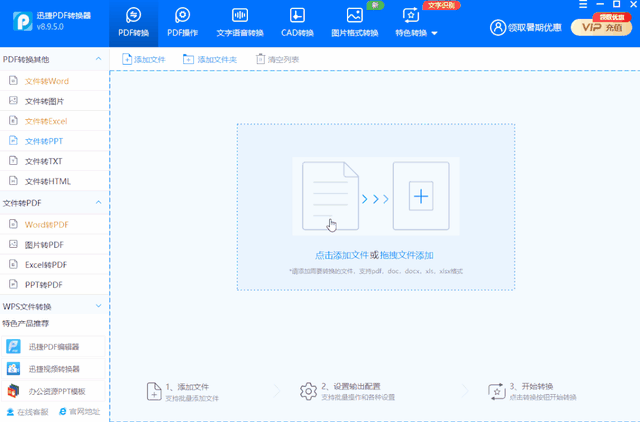Click step 2 设置输出配置 gear icon
This screenshot has width=640, height=422.
308,391
